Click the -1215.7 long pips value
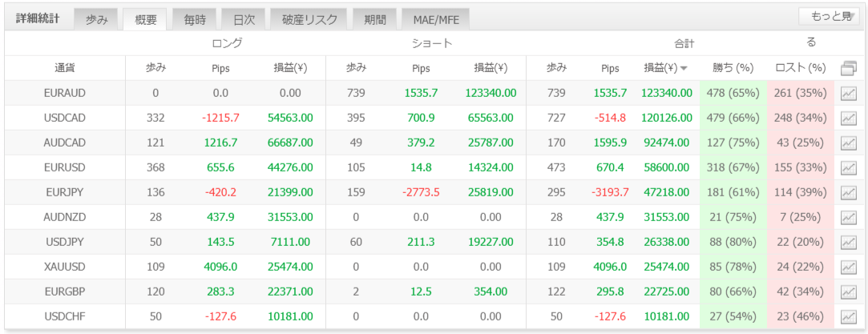868x334 pixels. 220,119
